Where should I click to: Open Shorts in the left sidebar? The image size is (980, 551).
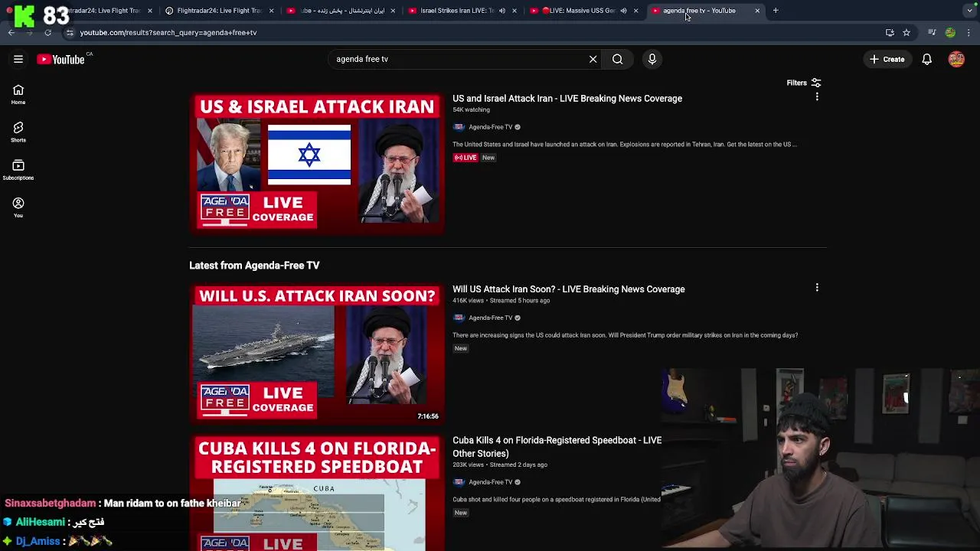[x=18, y=132]
